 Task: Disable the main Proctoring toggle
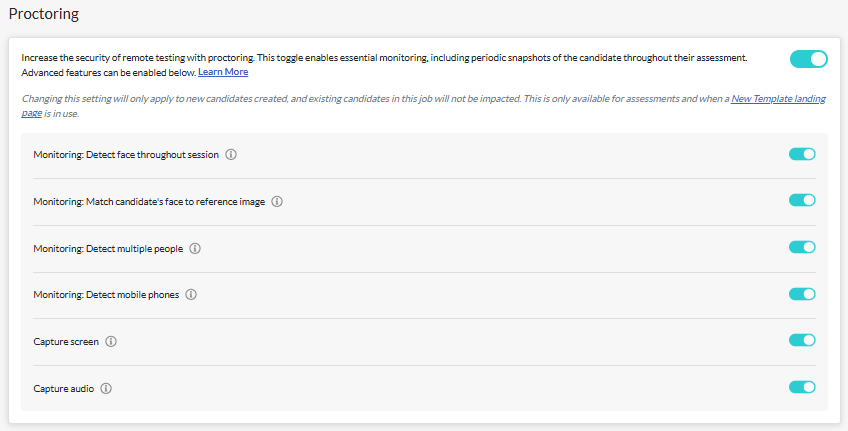[809, 59]
